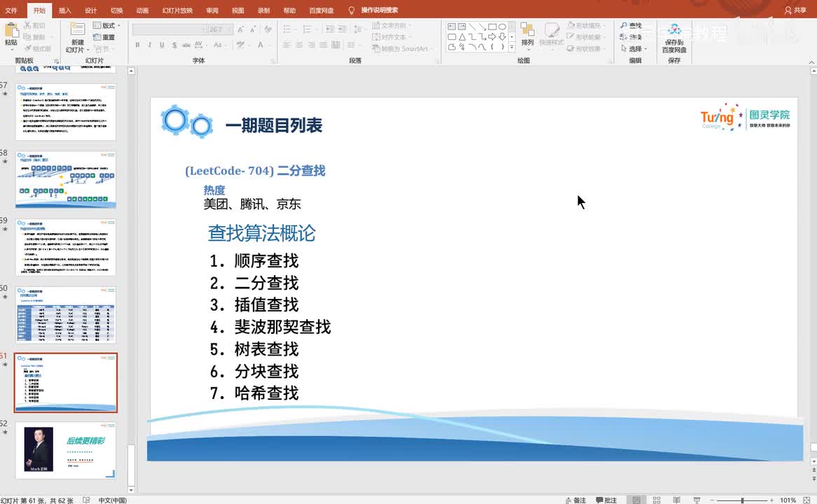Select the triangle shape in gallery

(462, 37)
